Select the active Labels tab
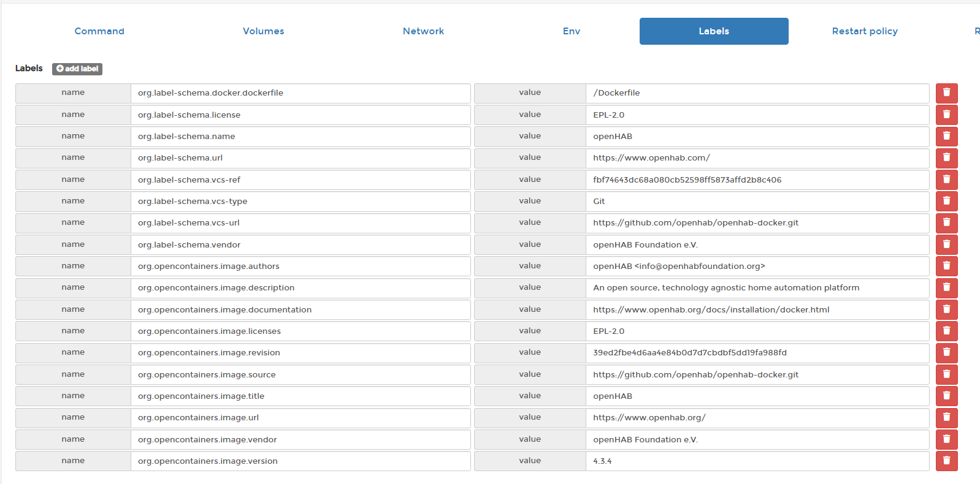Screen dimensions: 980x484 pyautogui.click(x=714, y=31)
